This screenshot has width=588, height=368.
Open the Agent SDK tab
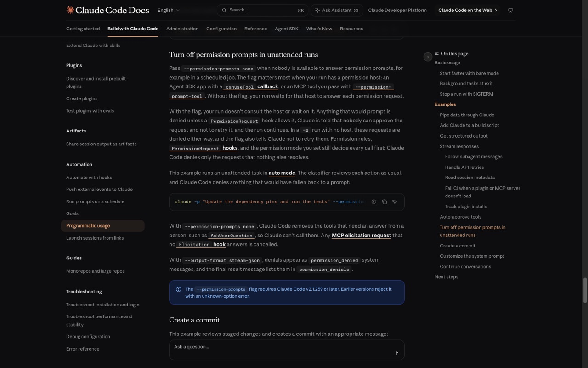pyautogui.click(x=287, y=29)
